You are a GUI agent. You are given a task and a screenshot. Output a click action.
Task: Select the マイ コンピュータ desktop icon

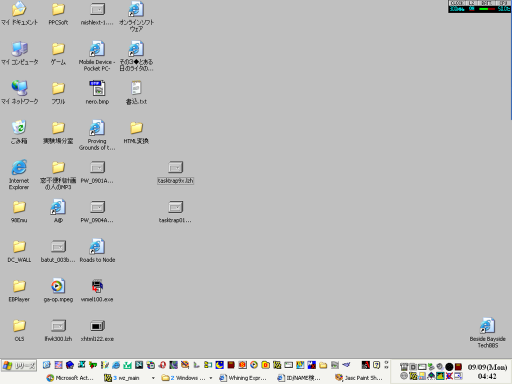tap(19, 53)
